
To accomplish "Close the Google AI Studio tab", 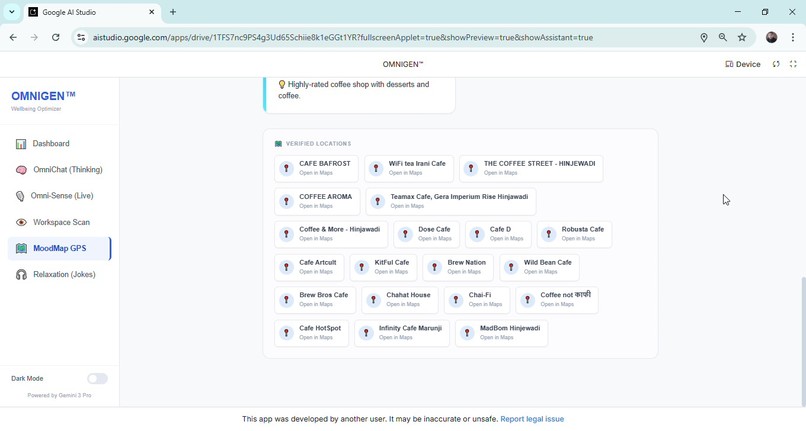I will click(x=152, y=12).
